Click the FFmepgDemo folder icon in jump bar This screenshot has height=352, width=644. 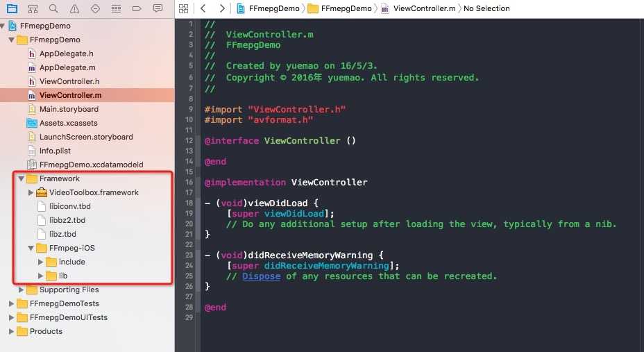pos(313,8)
